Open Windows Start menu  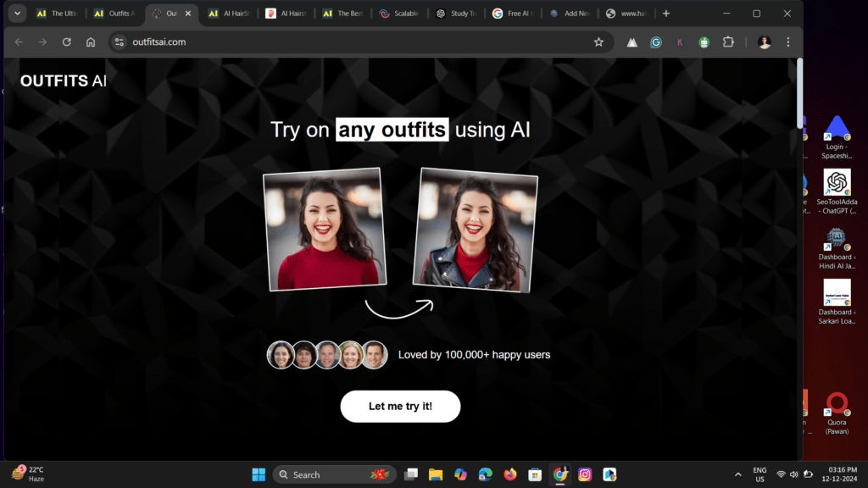point(259,474)
